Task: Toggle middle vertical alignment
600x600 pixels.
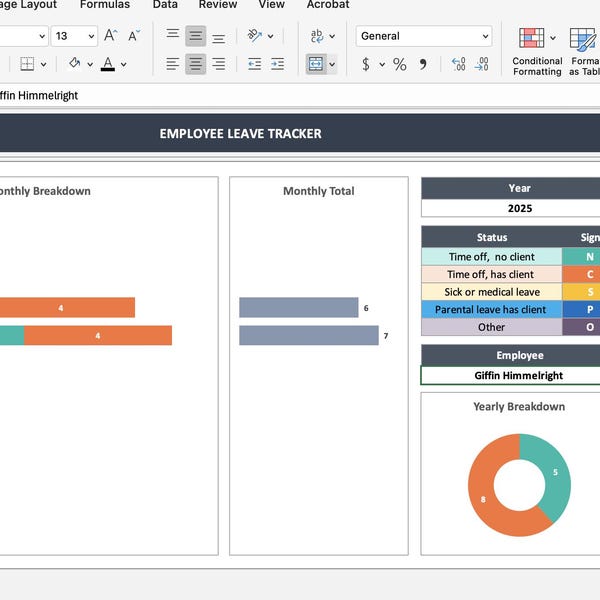Action: coord(196,36)
